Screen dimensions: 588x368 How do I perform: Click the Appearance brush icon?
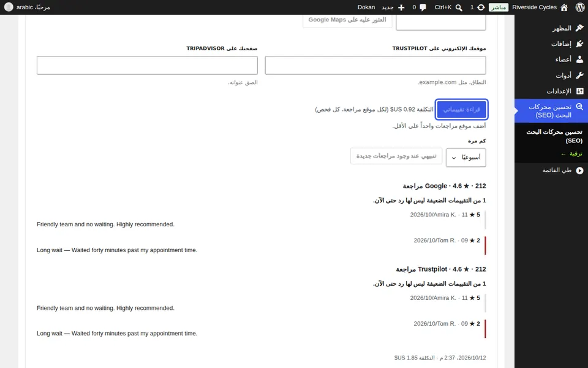pyautogui.click(x=579, y=28)
